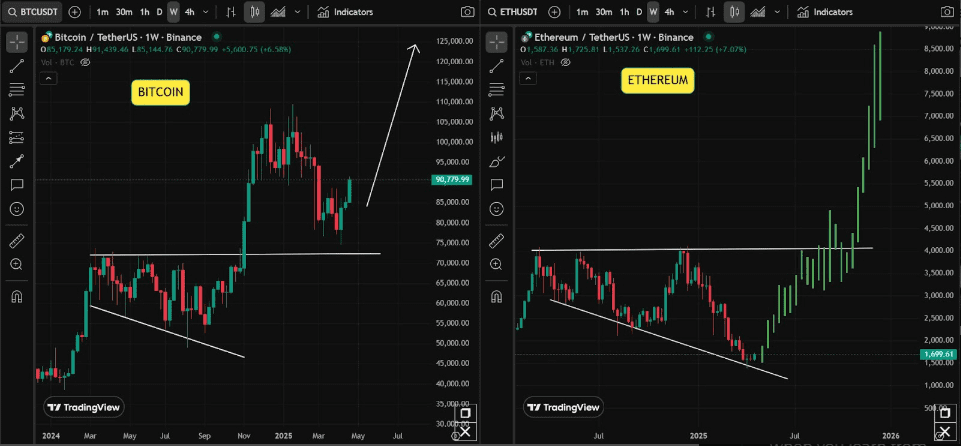Toggle BTC volume indicator visibility eye
This screenshot has height=446, width=961.
tap(86, 62)
